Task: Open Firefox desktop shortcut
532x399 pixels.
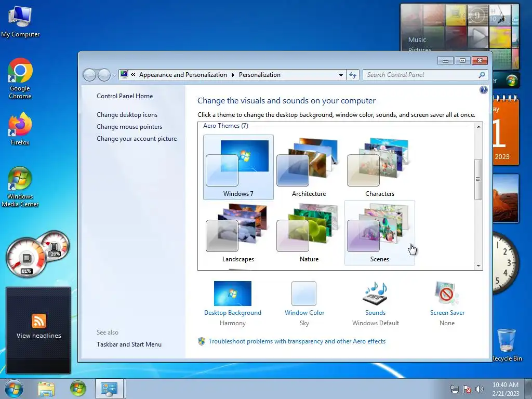Action: (x=20, y=129)
